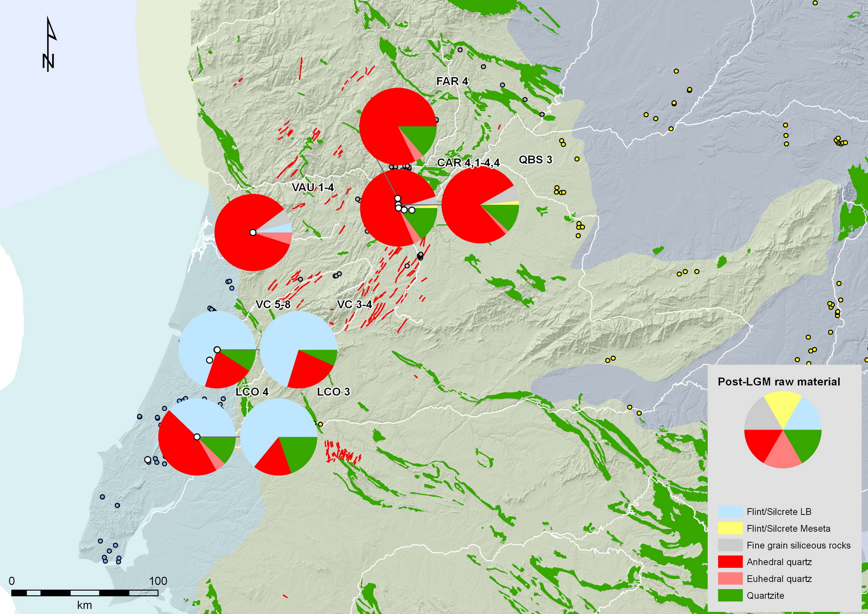Click the Quartzite legend text label
868x614 pixels.
click(x=765, y=596)
